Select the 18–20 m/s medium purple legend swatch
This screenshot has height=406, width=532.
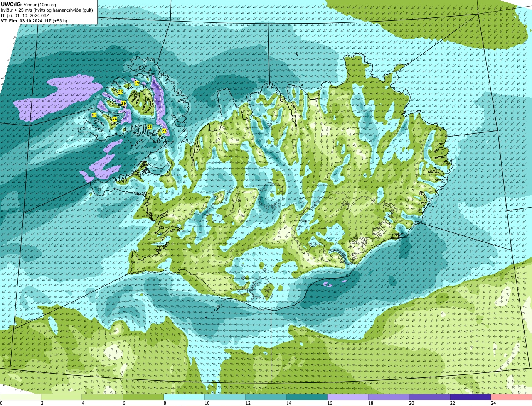pos(389,397)
